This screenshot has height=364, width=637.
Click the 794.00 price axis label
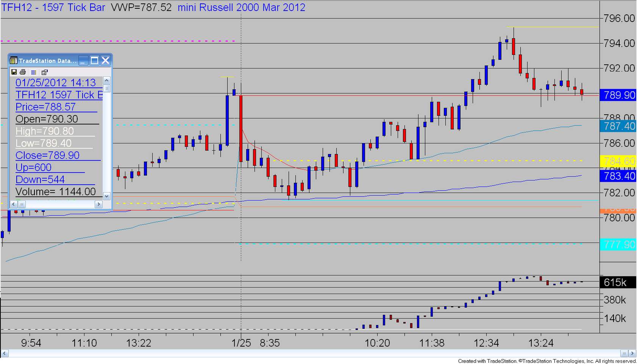pyautogui.click(x=619, y=43)
